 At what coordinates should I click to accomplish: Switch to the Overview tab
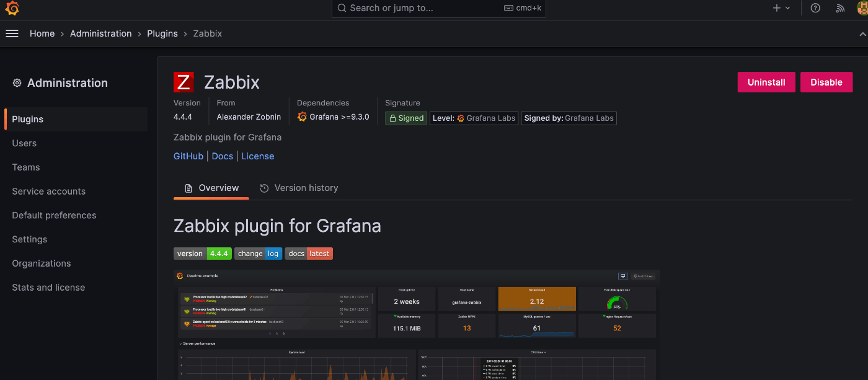[211, 188]
